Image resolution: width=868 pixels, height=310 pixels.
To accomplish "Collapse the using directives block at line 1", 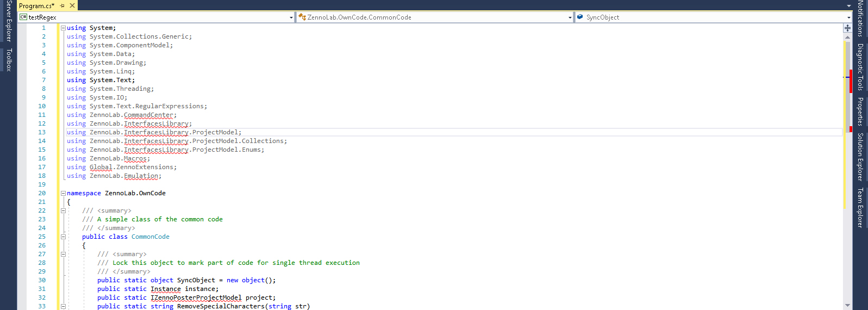I will pyautogui.click(x=63, y=28).
